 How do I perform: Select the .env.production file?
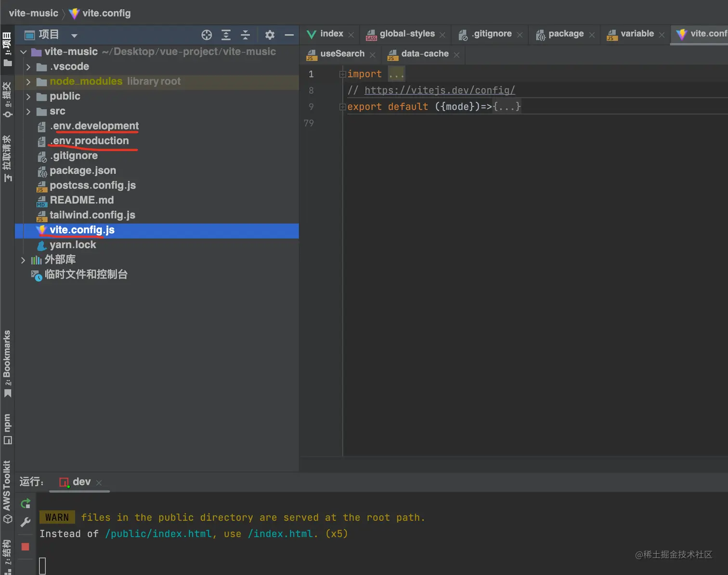[x=90, y=141]
